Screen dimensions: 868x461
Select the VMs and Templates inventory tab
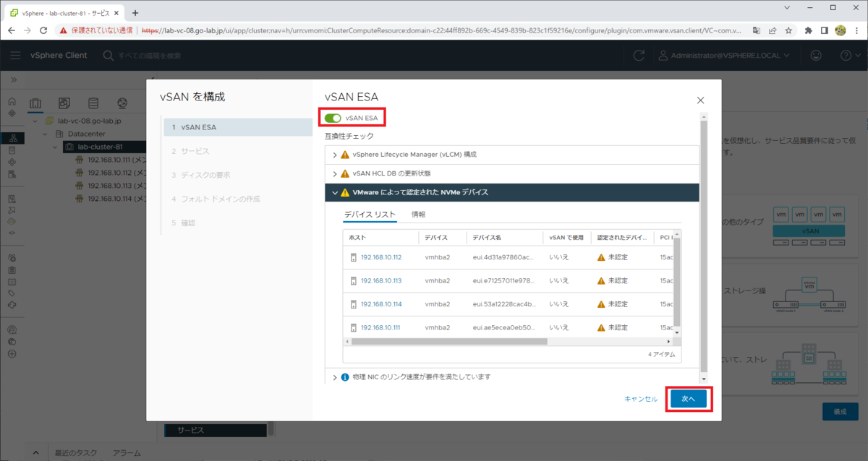[x=64, y=103]
